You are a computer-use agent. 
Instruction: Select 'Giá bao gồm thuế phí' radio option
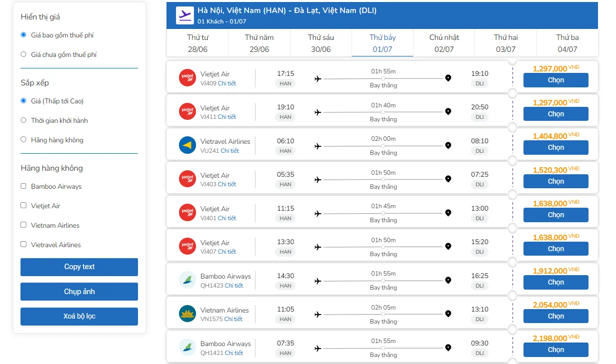(x=23, y=35)
